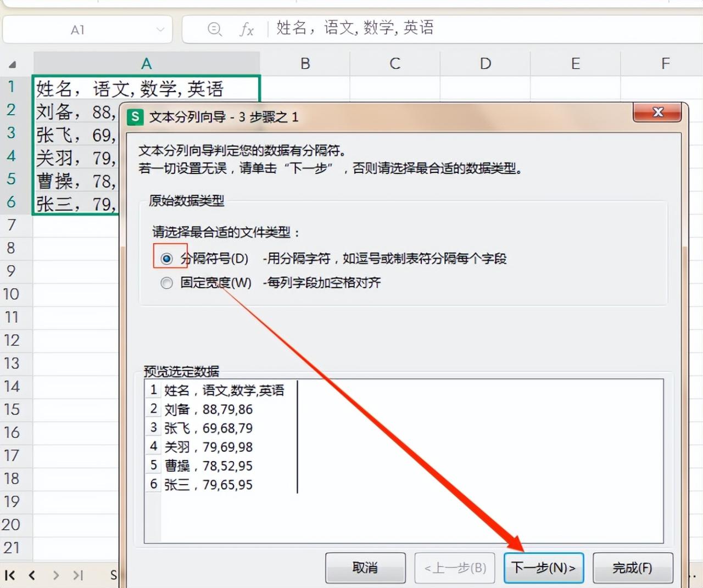
Task: Click the formula bar text 姓名，语文,数学,英语
Action: (x=355, y=27)
